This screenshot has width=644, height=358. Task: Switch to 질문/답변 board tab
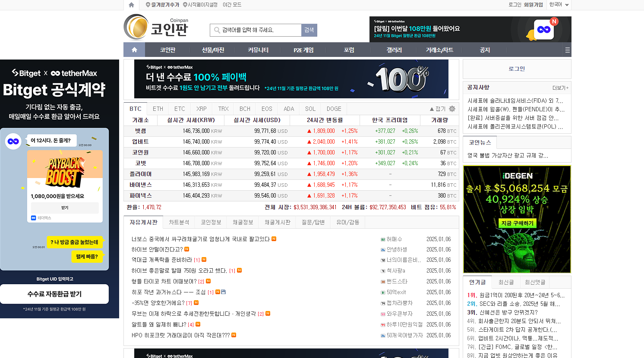pos(313,222)
